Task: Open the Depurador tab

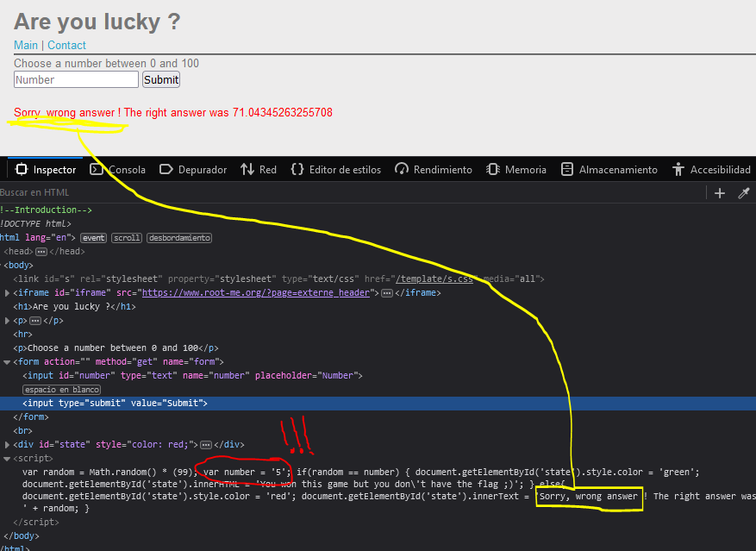Action: click(x=193, y=169)
